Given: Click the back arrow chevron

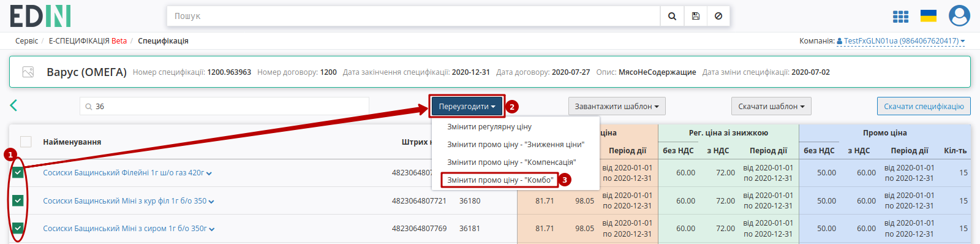Looking at the screenshot, I should point(13,105).
